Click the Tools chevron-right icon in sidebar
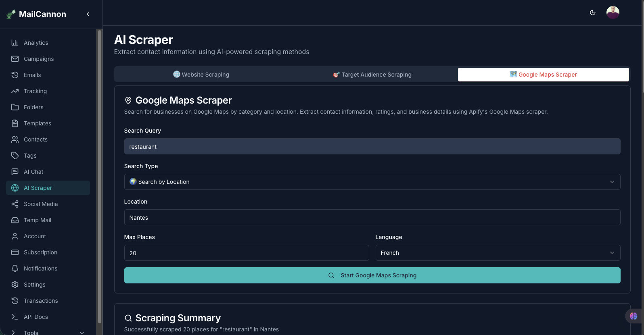 coord(14,333)
